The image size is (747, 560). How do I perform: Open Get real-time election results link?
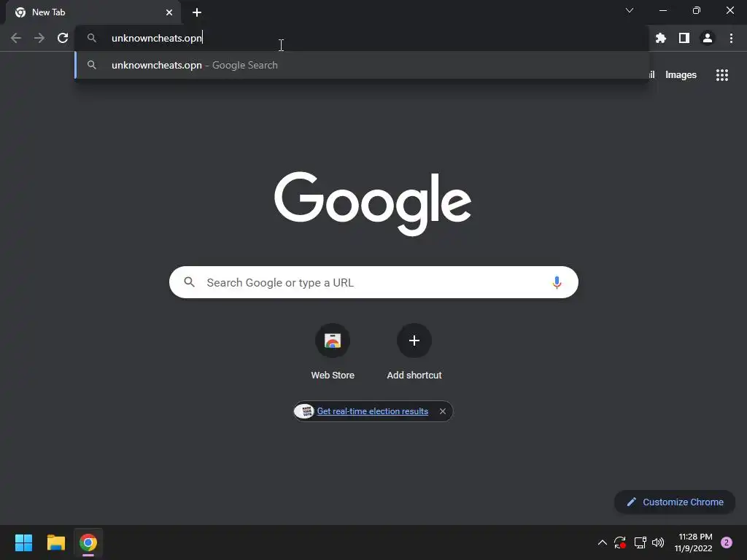point(373,411)
